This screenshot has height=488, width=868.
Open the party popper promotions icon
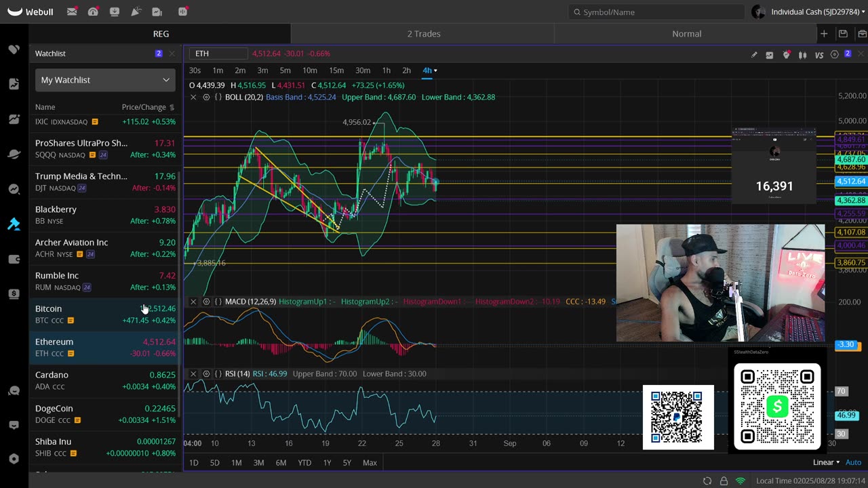coord(136,12)
